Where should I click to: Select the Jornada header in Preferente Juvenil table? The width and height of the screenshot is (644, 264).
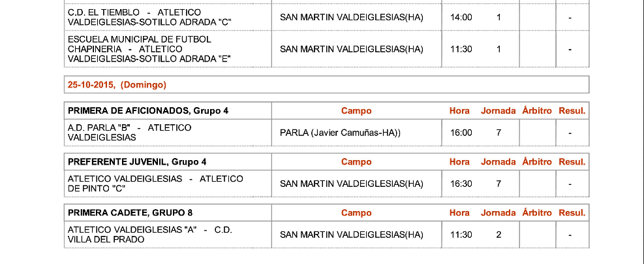(x=498, y=162)
